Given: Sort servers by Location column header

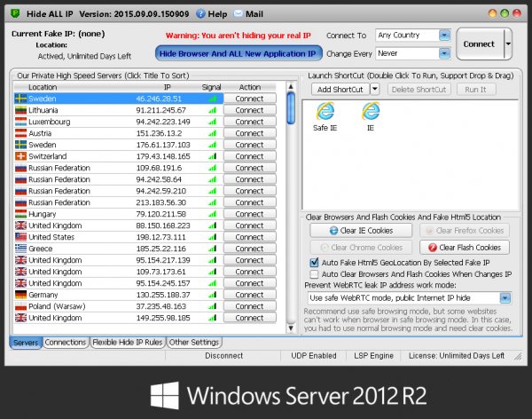Looking at the screenshot, I should tap(43, 87).
